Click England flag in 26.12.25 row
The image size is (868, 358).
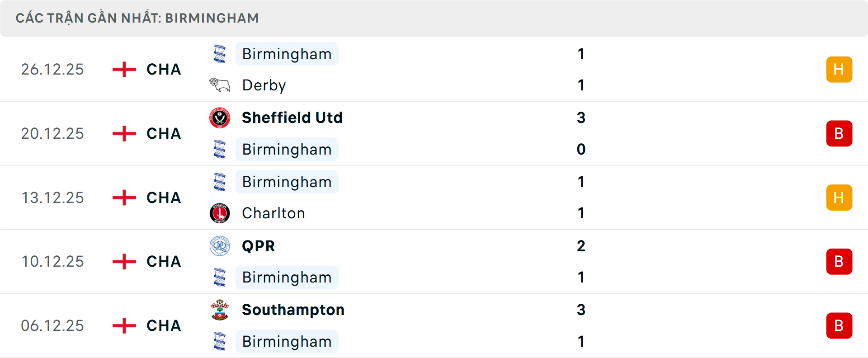point(124,70)
